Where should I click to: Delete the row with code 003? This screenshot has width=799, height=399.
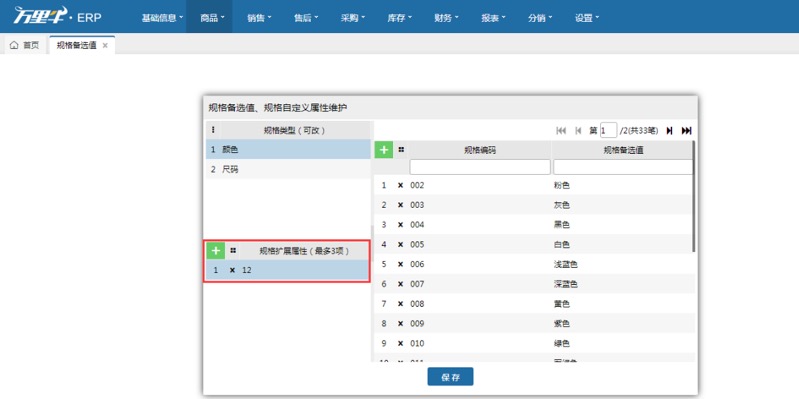[x=400, y=205]
